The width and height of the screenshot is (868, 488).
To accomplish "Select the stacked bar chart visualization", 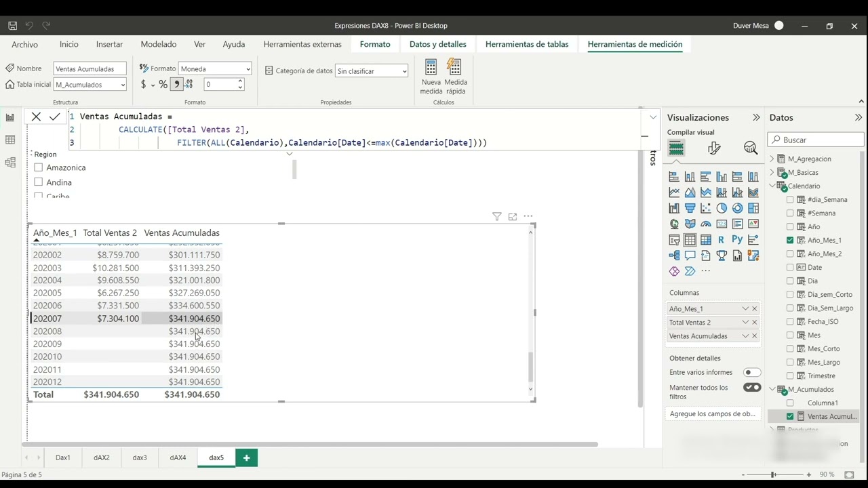I will coord(674,177).
